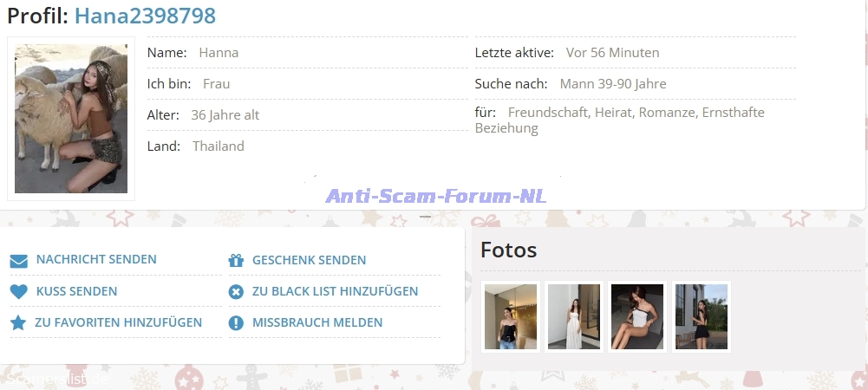This screenshot has width=868, height=390.
Task: Open the Hana2398798 username link
Action: click(x=145, y=16)
